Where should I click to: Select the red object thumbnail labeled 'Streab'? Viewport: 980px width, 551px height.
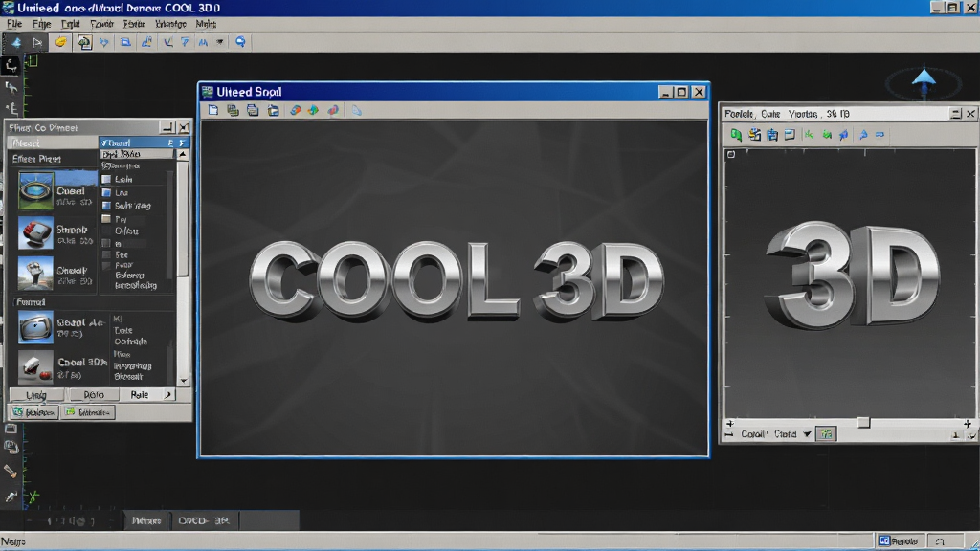35,233
